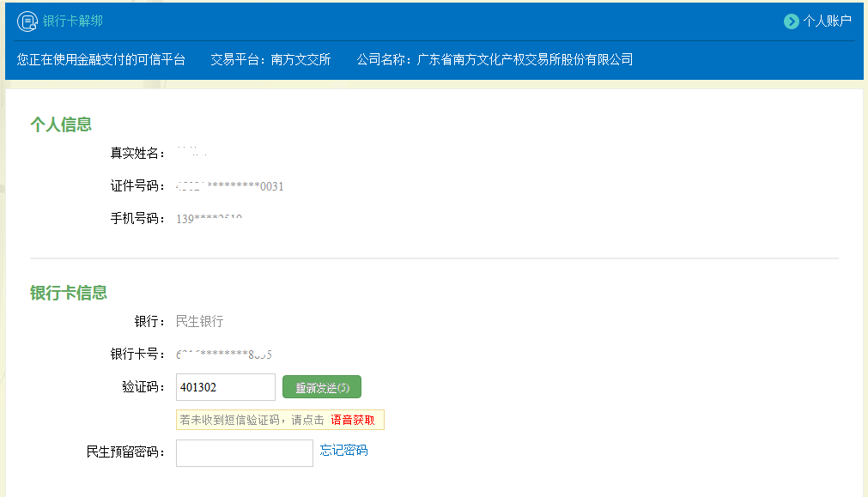The width and height of the screenshot is (868, 497).
Task: Click the masked phone number starting 139
Action: point(209,219)
